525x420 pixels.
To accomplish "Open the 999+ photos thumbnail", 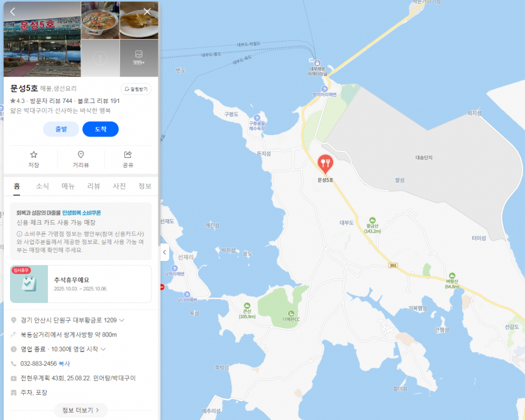I will tap(139, 58).
